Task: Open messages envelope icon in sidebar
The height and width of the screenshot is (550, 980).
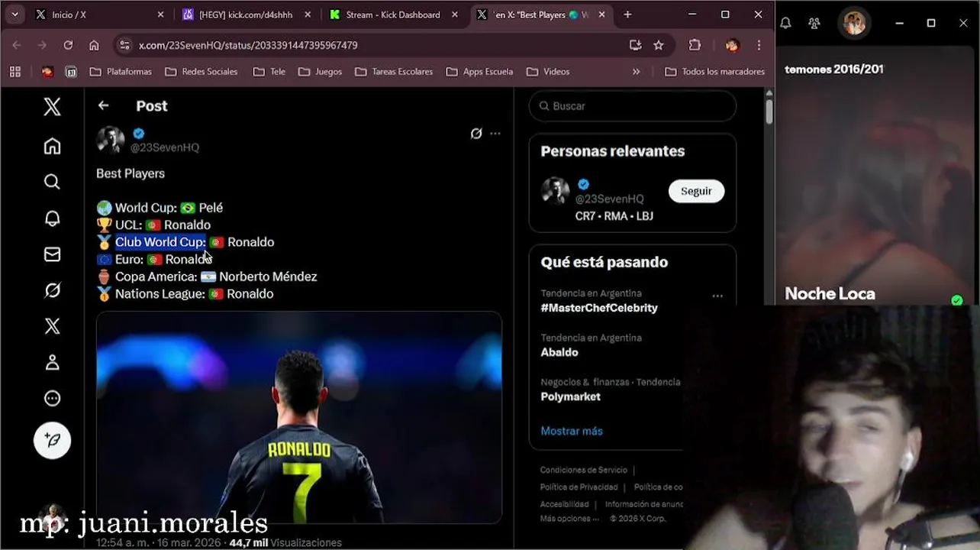Action: [x=52, y=254]
